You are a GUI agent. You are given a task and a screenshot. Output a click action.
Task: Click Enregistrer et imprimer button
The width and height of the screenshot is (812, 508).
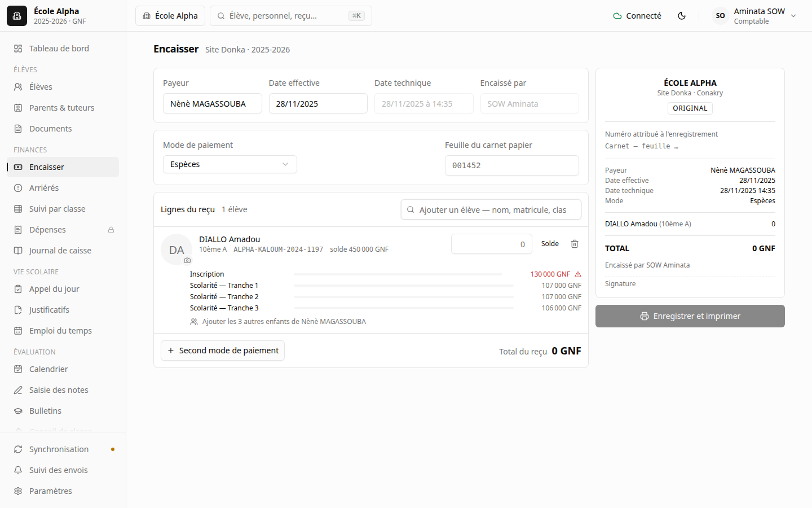tap(690, 316)
